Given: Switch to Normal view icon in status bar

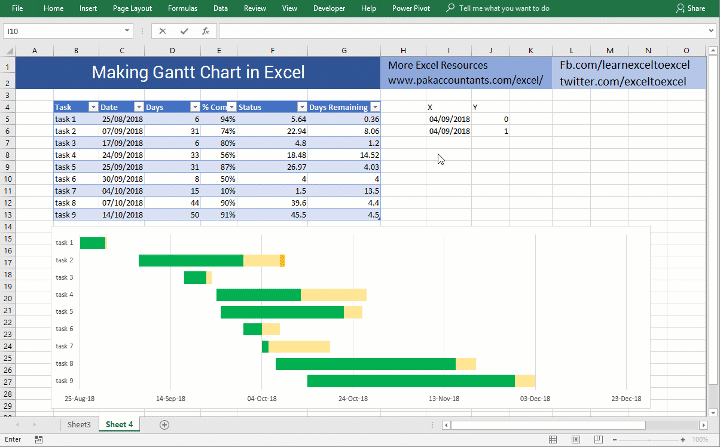Looking at the screenshot, I should pyautogui.click(x=553, y=440).
